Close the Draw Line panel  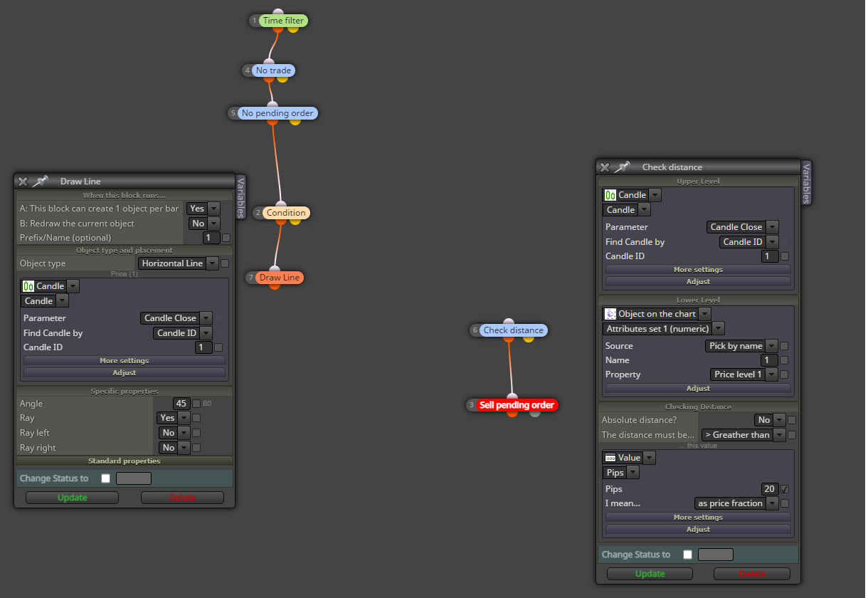pos(23,182)
